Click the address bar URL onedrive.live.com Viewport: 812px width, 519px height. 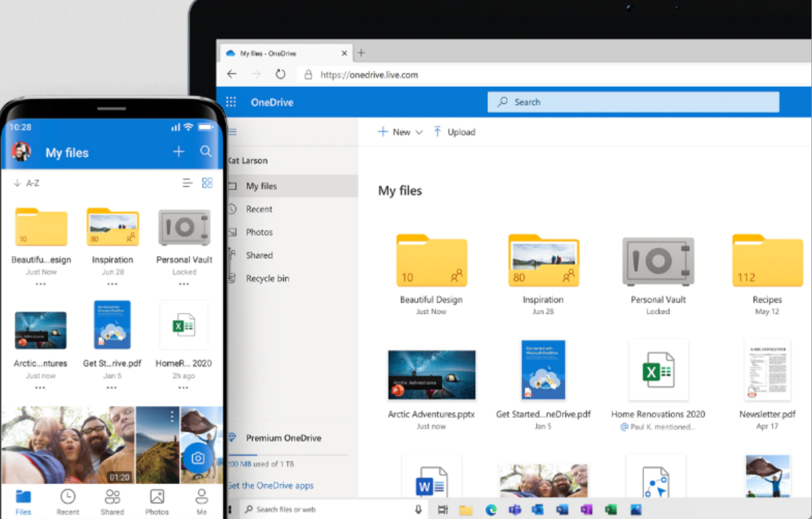pos(369,74)
